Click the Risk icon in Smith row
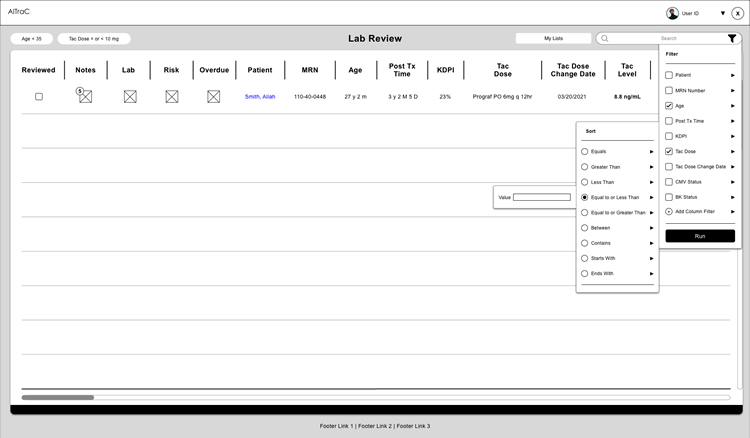Image resolution: width=750 pixels, height=438 pixels. point(172,97)
